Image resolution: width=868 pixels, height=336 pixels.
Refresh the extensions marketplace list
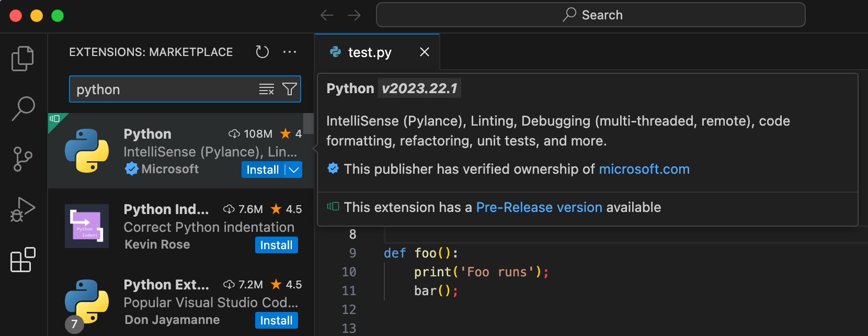pyautogui.click(x=262, y=52)
